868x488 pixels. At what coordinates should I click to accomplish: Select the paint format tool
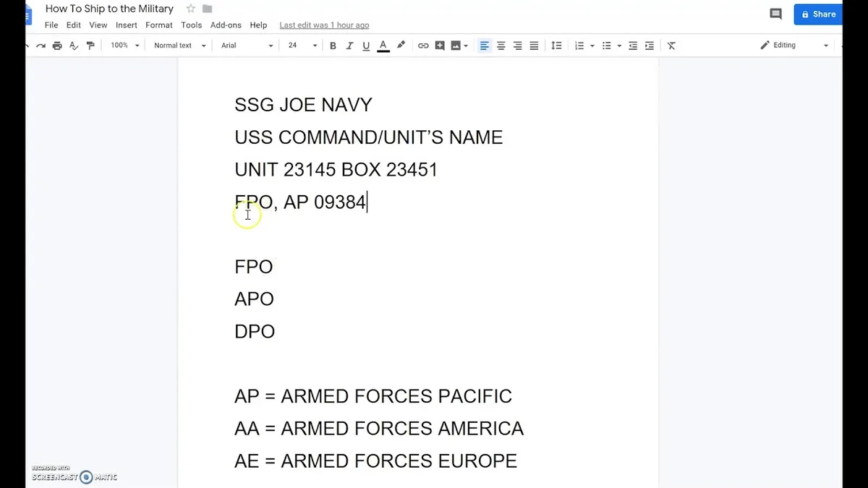tap(90, 46)
